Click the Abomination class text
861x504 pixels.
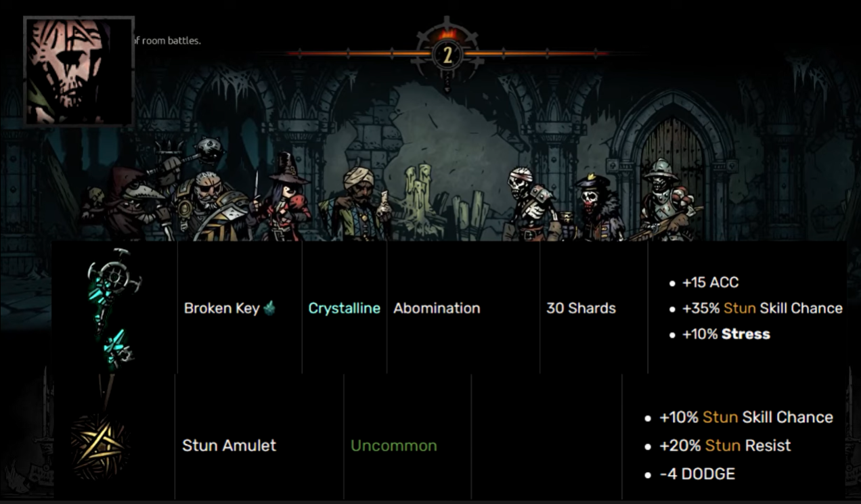click(437, 308)
